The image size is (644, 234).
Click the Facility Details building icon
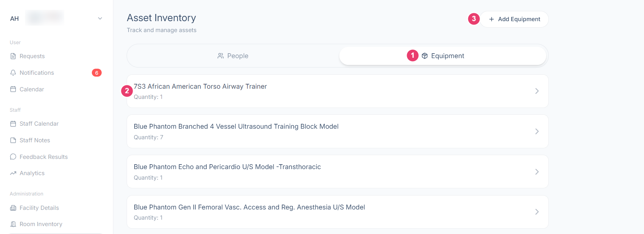click(x=13, y=208)
